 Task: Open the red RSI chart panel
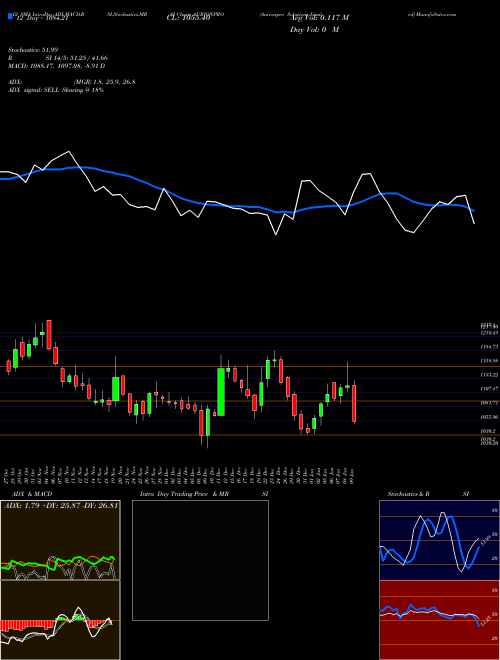coord(439,620)
